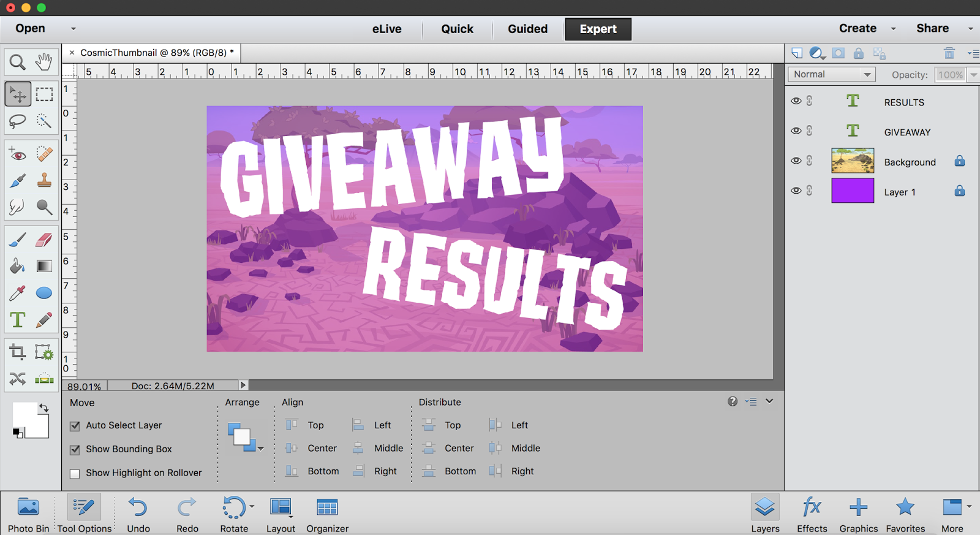Image resolution: width=980 pixels, height=535 pixels.
Task: Switch to the Quick mode tab
Action: click(x=458, y=29)
